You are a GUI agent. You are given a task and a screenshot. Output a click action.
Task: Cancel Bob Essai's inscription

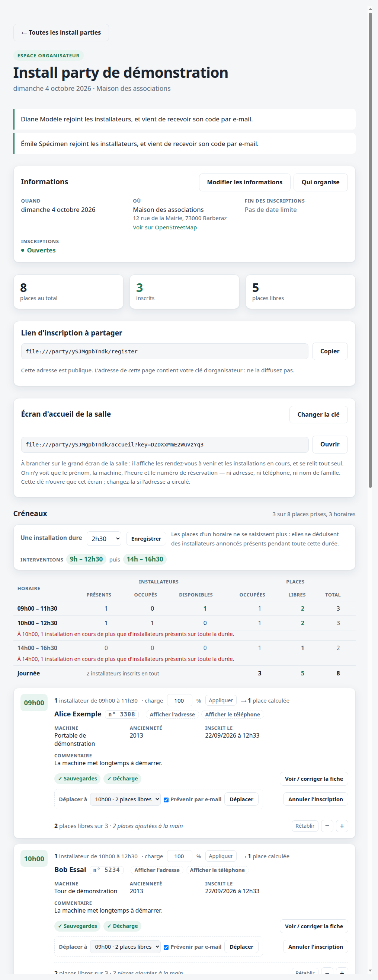[315, 947]
